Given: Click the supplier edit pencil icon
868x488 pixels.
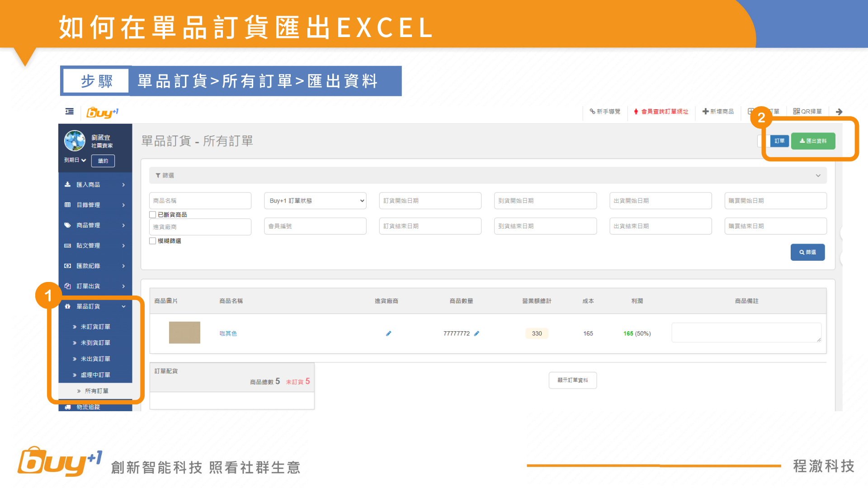Looking at the screenshot, I should 388,333.
